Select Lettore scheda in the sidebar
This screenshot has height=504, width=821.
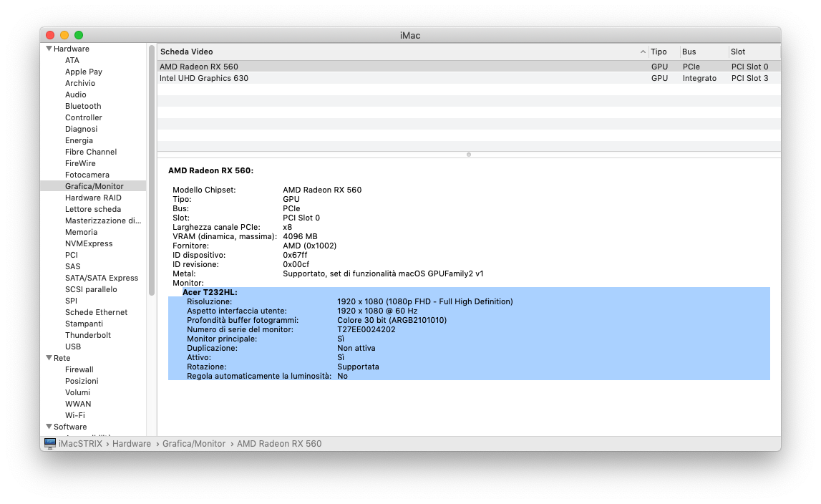coord(93,209)
